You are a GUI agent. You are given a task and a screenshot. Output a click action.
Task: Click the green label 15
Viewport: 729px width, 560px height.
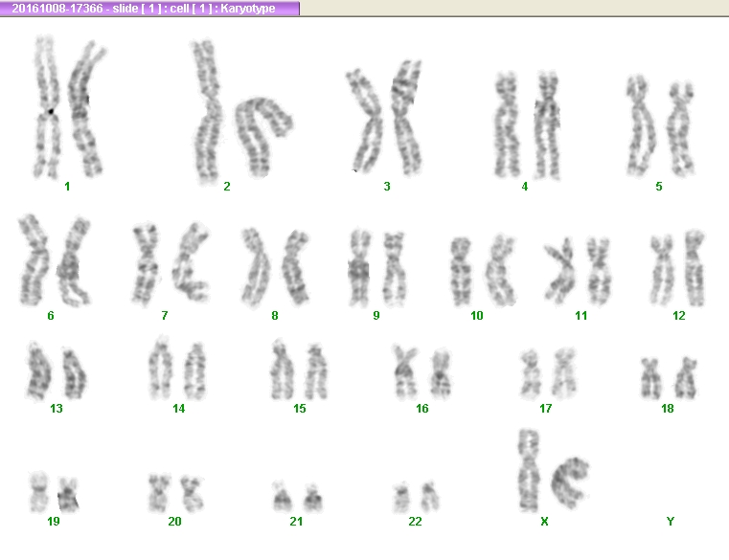(300, 408)
